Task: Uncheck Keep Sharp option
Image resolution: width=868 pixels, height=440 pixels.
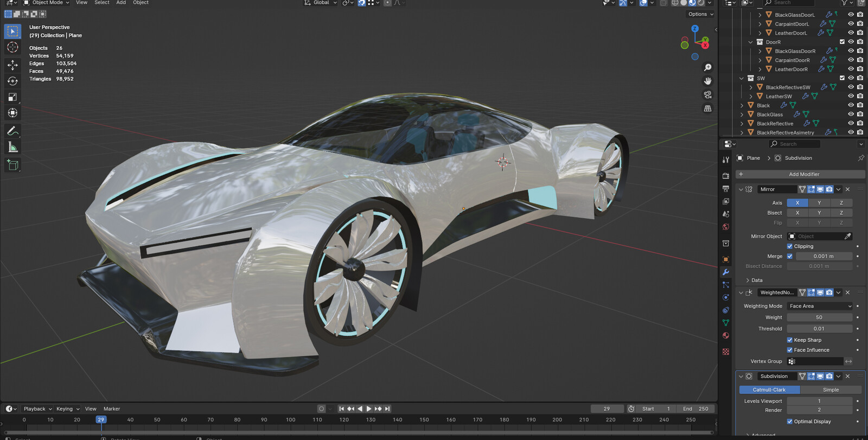Action: (790, 340)
